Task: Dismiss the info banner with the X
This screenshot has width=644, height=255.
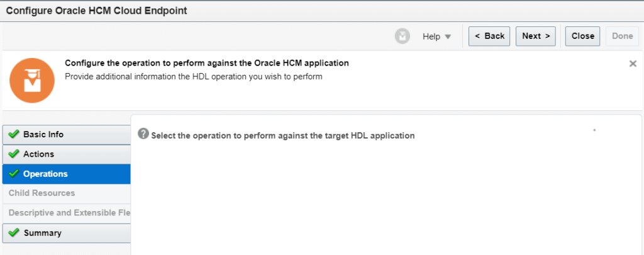Action: 633,64
